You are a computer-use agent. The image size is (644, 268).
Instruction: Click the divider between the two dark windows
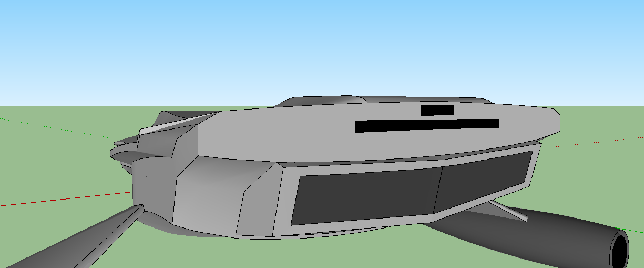(438, 188)
